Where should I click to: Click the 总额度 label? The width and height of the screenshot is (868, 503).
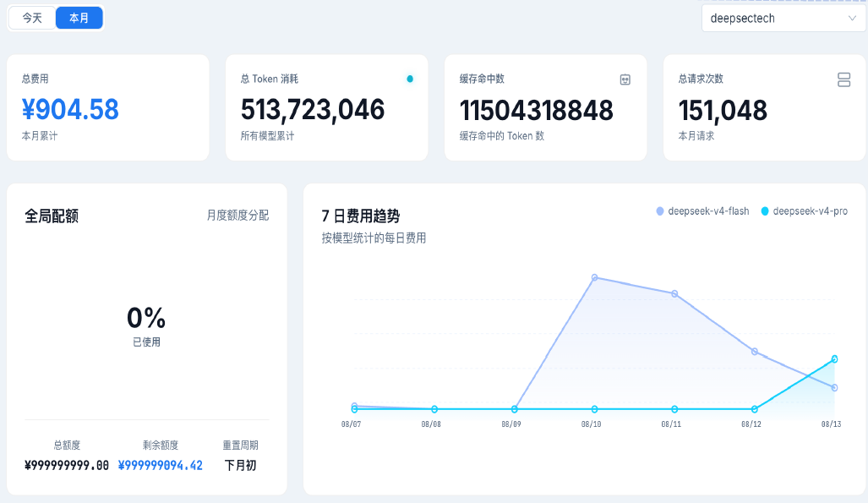click(67, 445)
